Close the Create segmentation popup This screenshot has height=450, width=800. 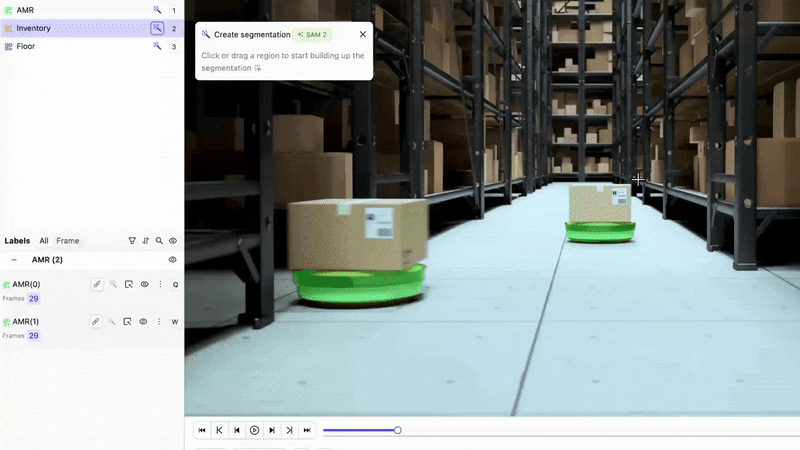(x=363, y=34)
